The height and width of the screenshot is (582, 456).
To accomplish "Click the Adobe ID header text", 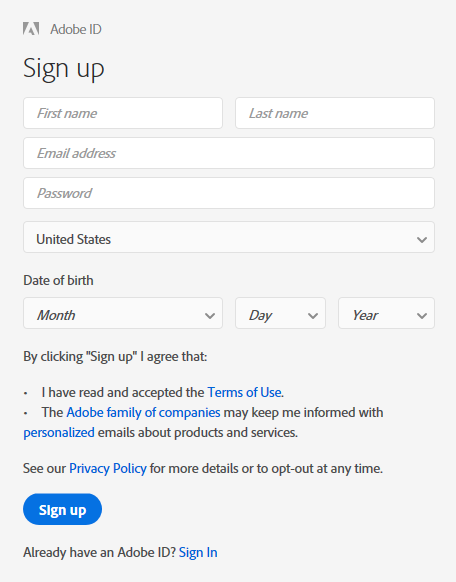I will click(x=76, y=29).
